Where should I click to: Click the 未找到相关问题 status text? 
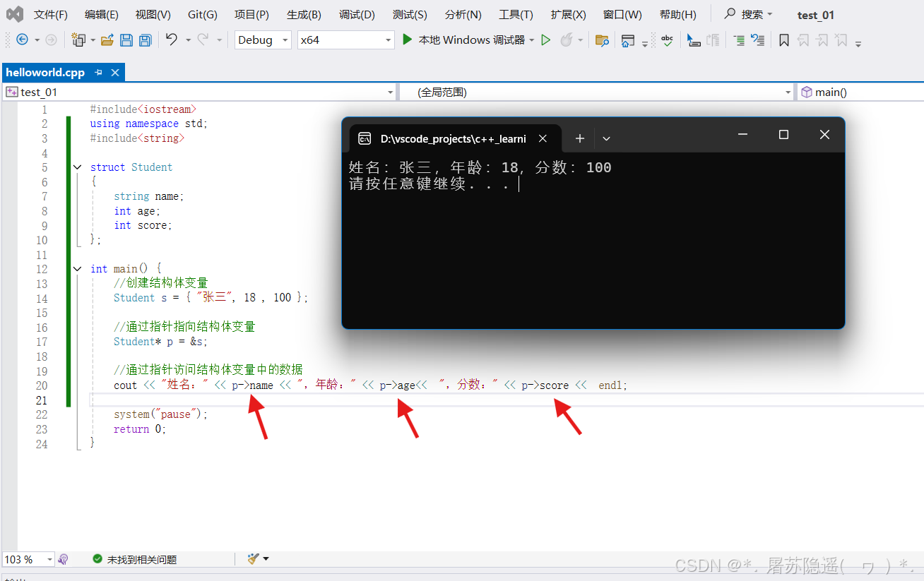click(142, 559)
